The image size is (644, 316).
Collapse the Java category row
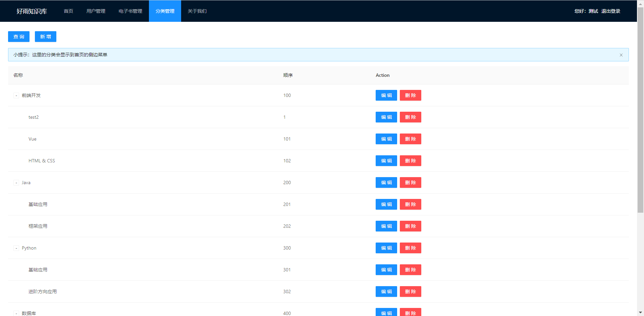coord(16,183)
